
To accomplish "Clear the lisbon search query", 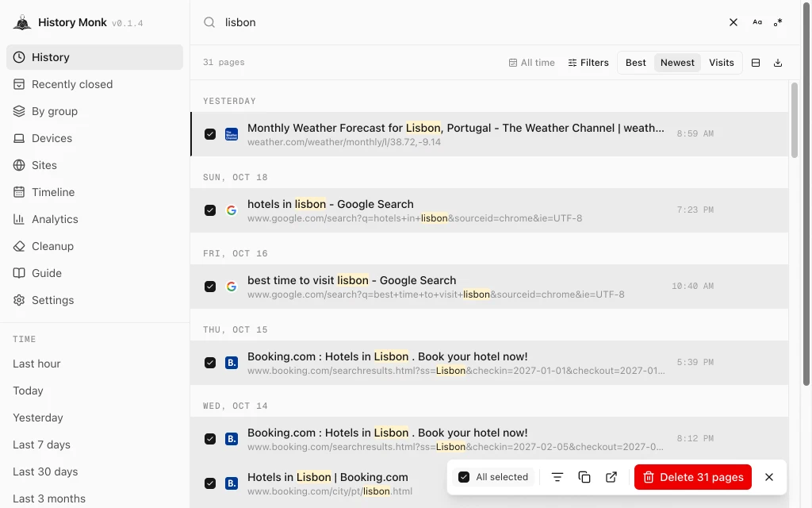I will 733,22.
